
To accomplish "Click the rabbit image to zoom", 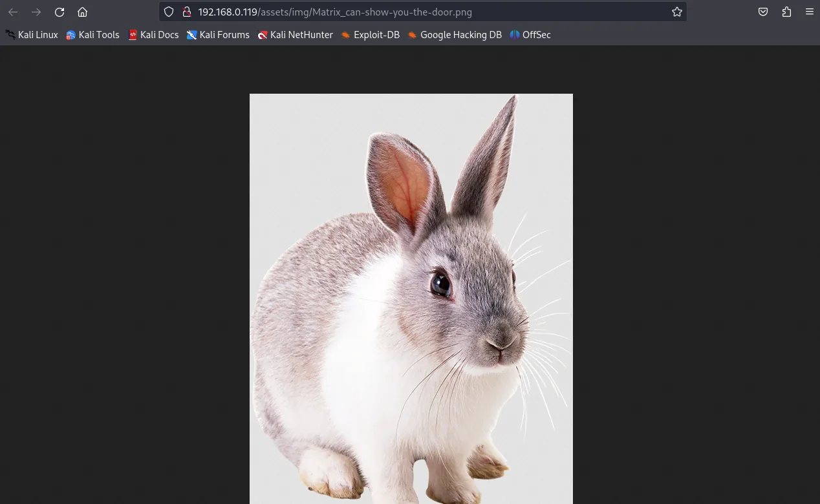I will 411,299.
